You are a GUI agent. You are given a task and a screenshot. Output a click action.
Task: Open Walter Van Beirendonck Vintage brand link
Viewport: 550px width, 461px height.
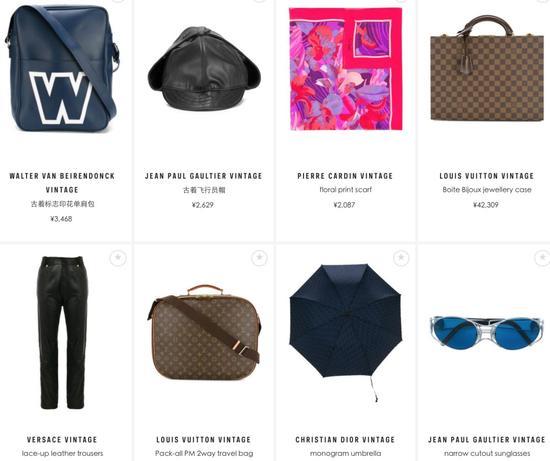(62, 183)
